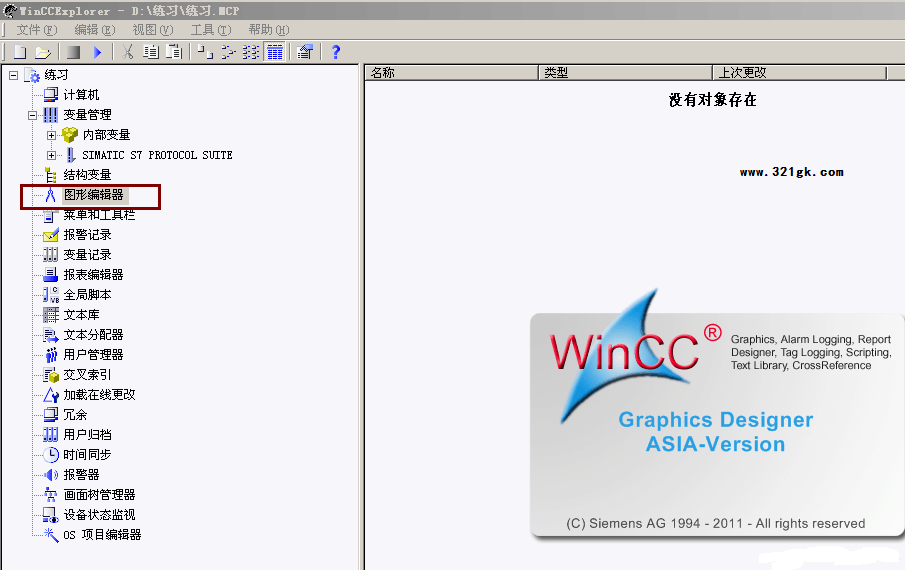Viewport: 905px width, 570px height.
Task: Collapse the 练习 project root node
Action: coord(13,75)
